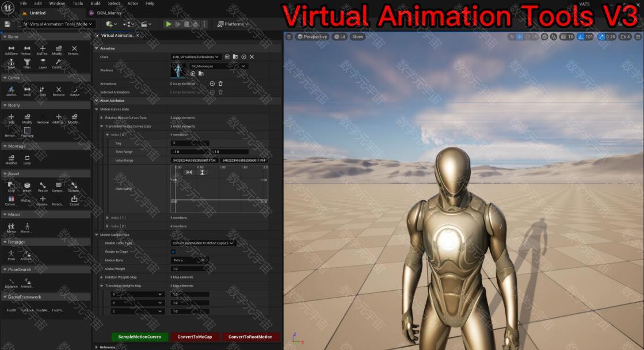This screenshot has height=350, width=644.
Task: Open the Layer tool in Bone section
Action: point(43,64)
